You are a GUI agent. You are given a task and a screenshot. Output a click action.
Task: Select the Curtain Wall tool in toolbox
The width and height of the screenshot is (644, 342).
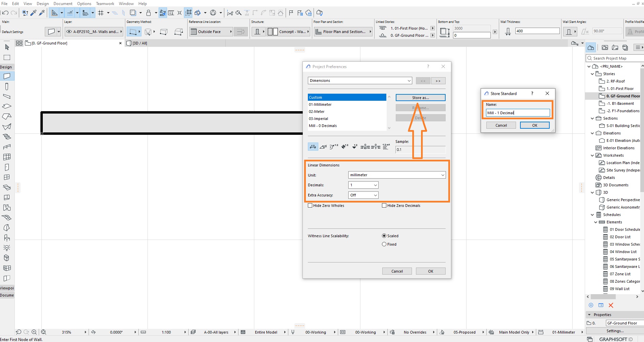7,157
